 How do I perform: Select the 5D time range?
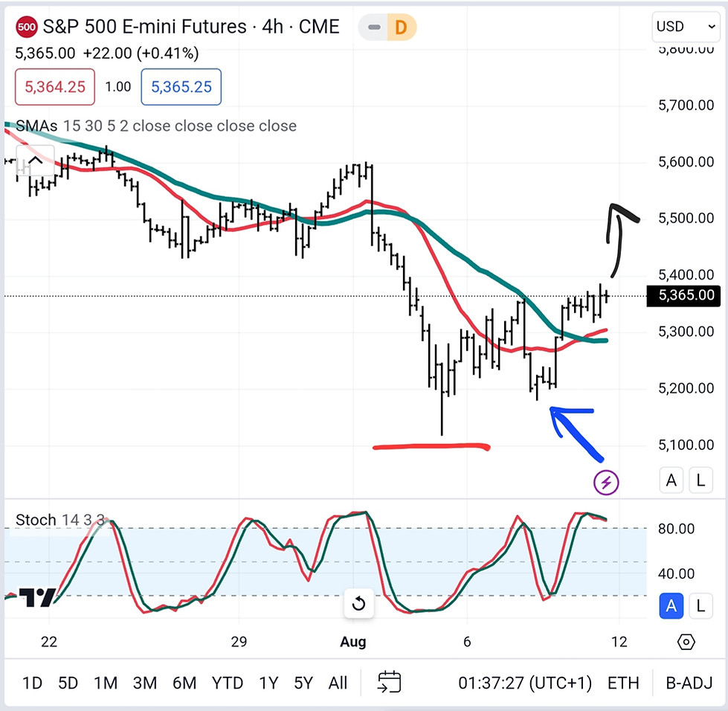(68, 683)
